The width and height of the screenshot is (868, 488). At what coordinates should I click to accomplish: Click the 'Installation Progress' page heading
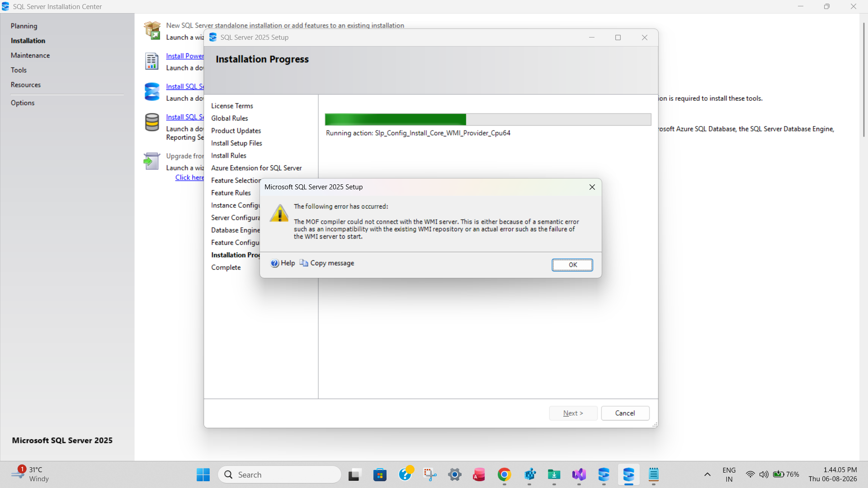click(x=262, y=59)
